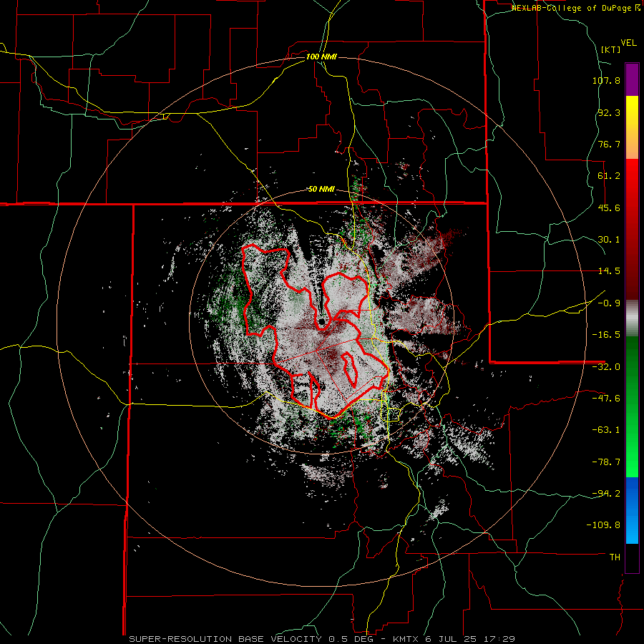Screen dimensions: 644x644
Task: Click the TH threshold label
Action: [615, 557]
